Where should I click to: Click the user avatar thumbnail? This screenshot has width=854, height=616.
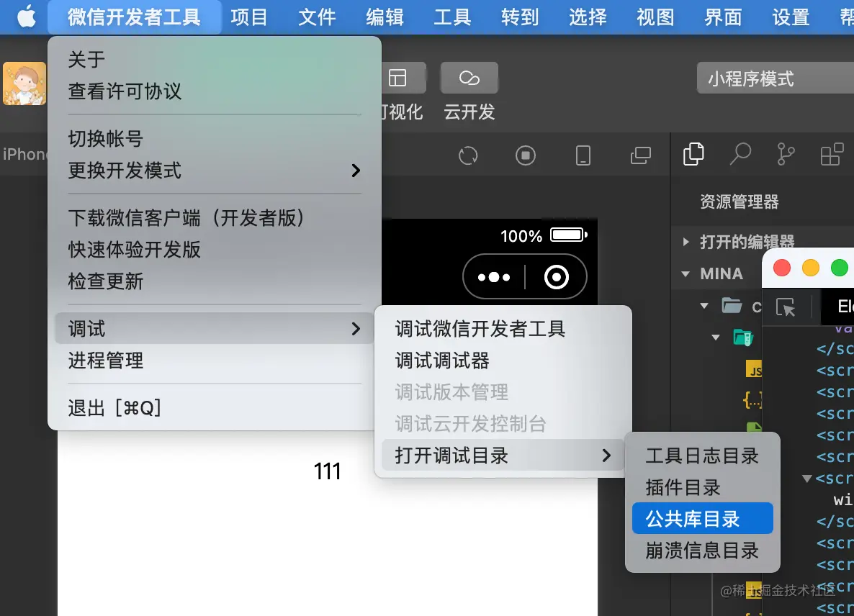click(24, 83)
